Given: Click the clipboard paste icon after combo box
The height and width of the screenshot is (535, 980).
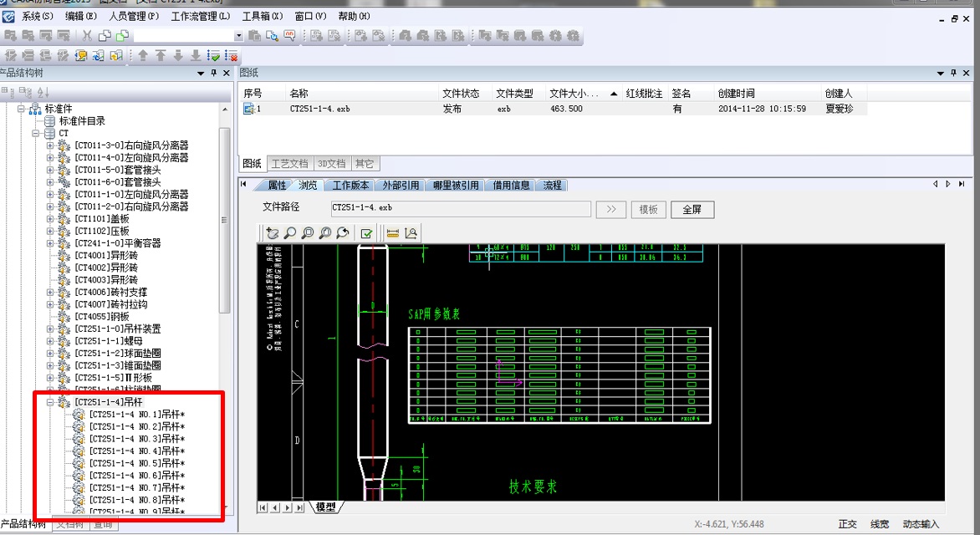Looking at the screenshot, I should pyautogui.click(x=254, y=36).
